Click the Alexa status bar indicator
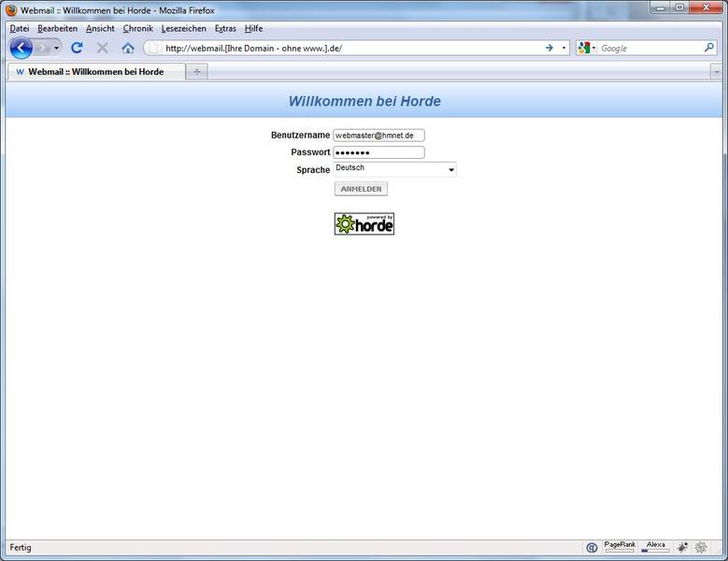Viewport: 728px width, 561px height. pyautogui.click(x=655, y=547)
